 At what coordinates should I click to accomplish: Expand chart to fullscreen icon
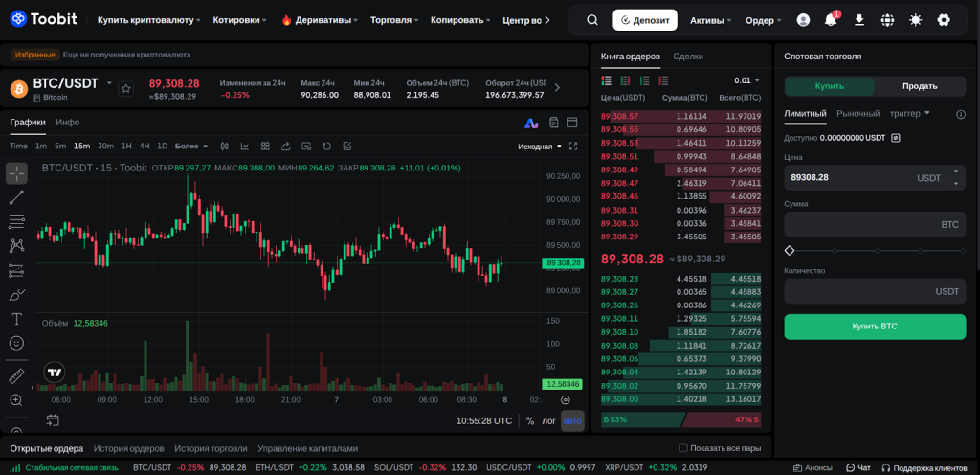(x=573, y=147)
